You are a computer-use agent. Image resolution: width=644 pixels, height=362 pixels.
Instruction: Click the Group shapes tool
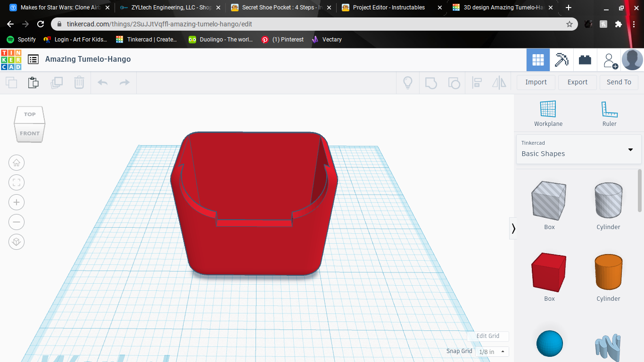431,82
